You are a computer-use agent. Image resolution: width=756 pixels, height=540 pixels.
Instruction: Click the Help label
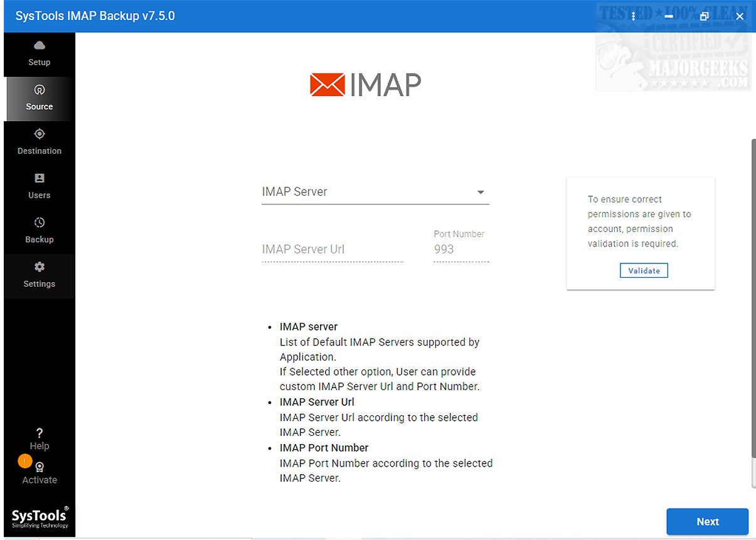point(40,446)
